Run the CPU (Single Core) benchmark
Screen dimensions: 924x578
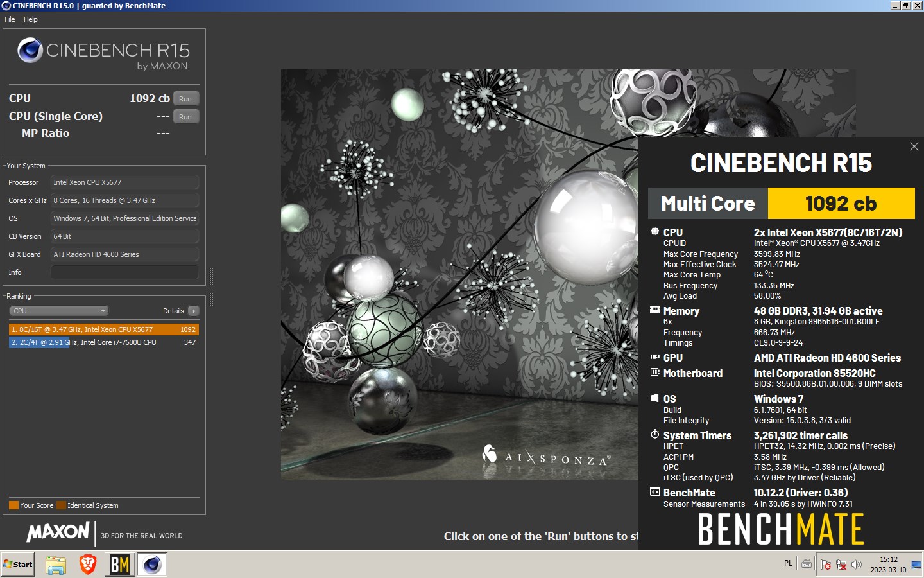click(x=185, y=116)
